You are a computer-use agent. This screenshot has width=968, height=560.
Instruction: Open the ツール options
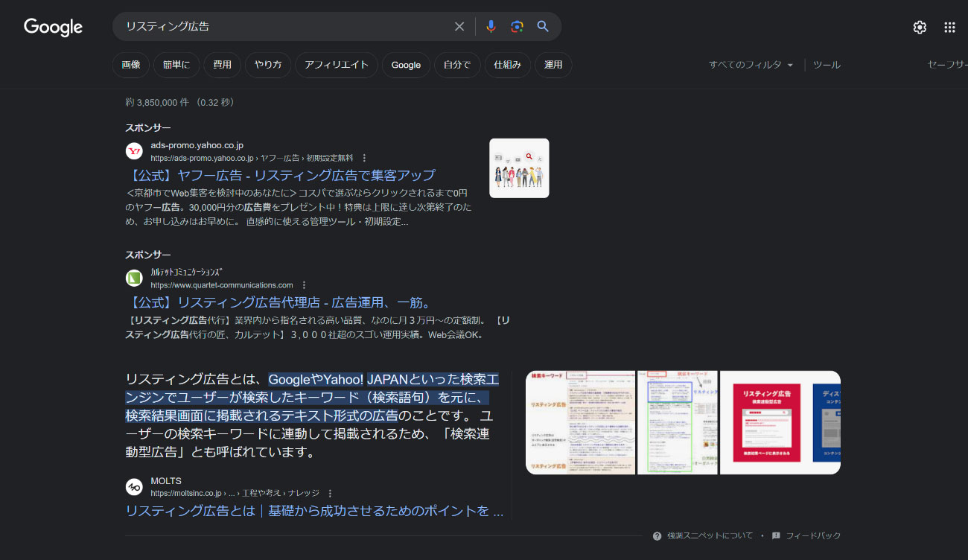point(827,66)
